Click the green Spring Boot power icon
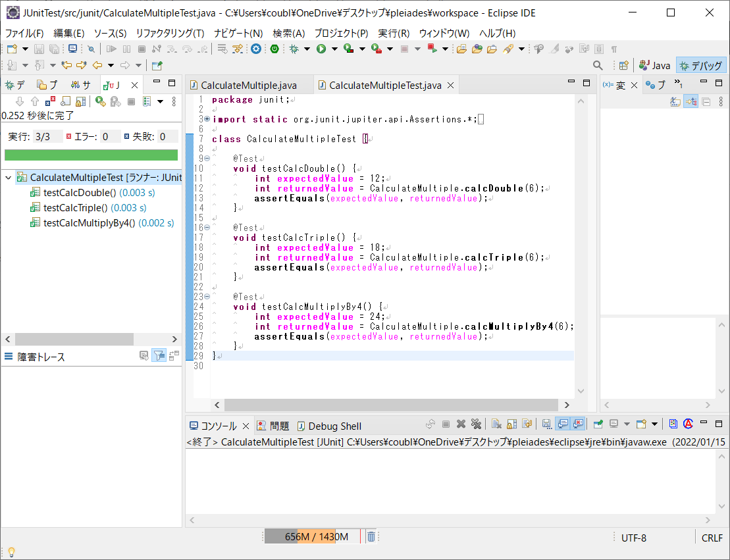The image size is (730, 560). (x=274, y=49)
